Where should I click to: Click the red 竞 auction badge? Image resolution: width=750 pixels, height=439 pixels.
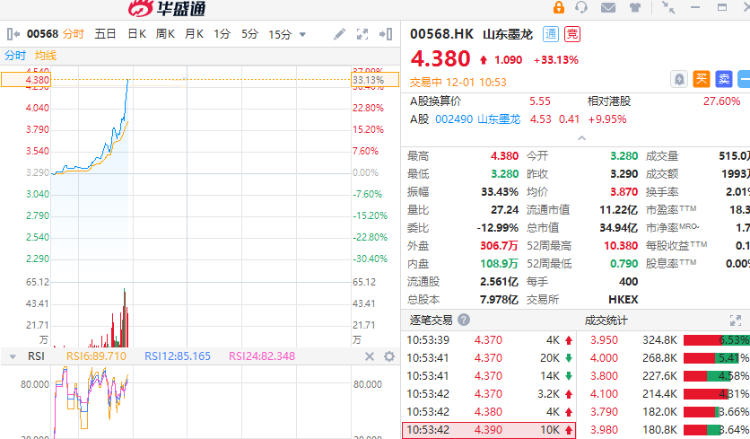click(573, 34)
